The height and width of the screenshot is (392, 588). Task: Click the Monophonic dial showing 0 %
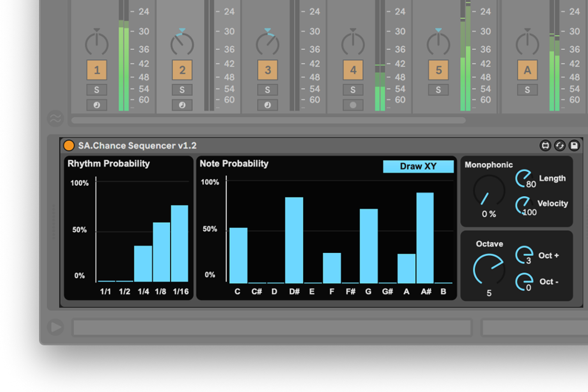489,191
